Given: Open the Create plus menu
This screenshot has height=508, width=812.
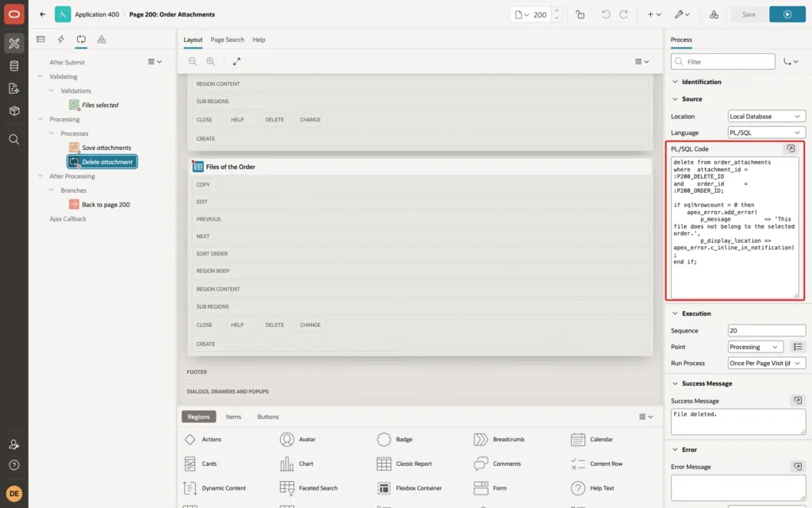Looking at the screenshot, I should pos(654,14).
